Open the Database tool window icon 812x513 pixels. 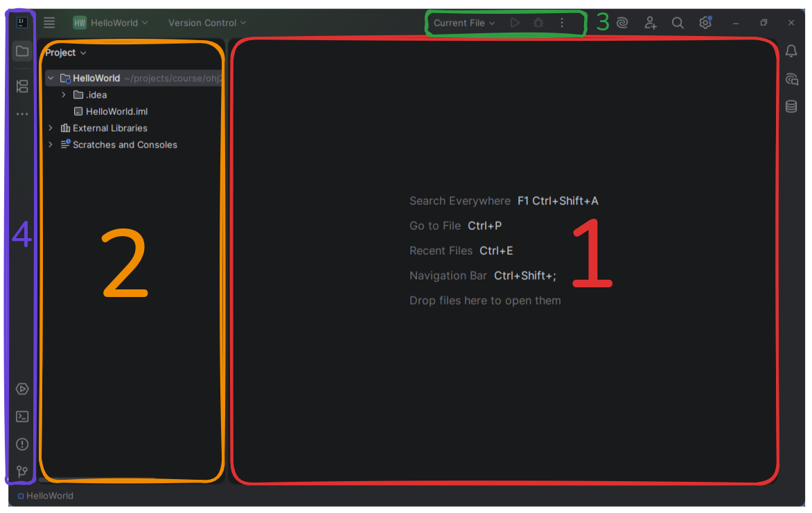(791, 107)
